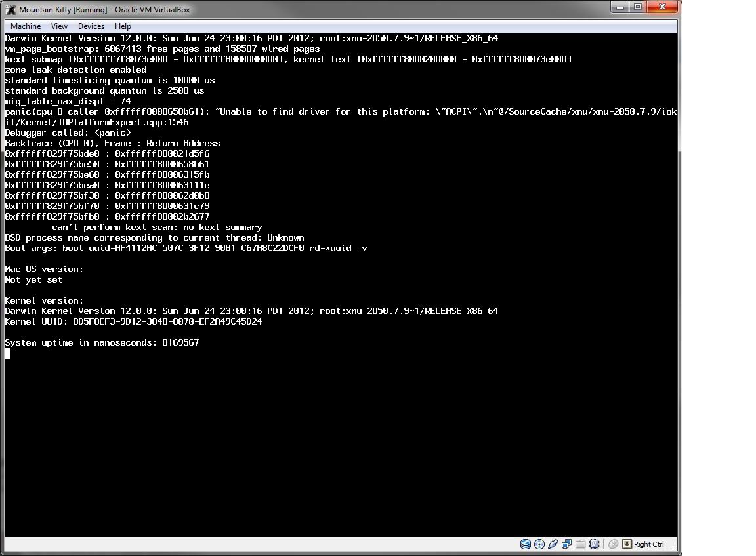756x556 pixels.
Task: Click the shared folders status icon
Action: tap(581, 544)
